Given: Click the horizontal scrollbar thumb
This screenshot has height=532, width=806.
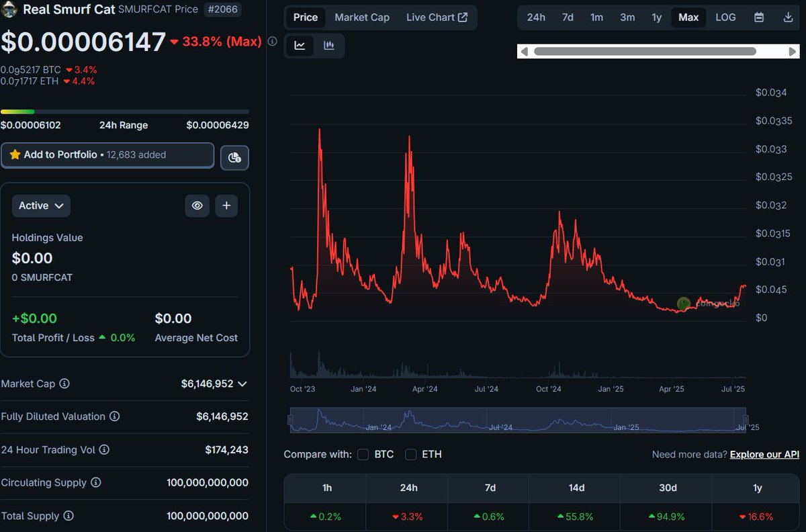Looking at the screenshot, I should [x=645, y=52].
